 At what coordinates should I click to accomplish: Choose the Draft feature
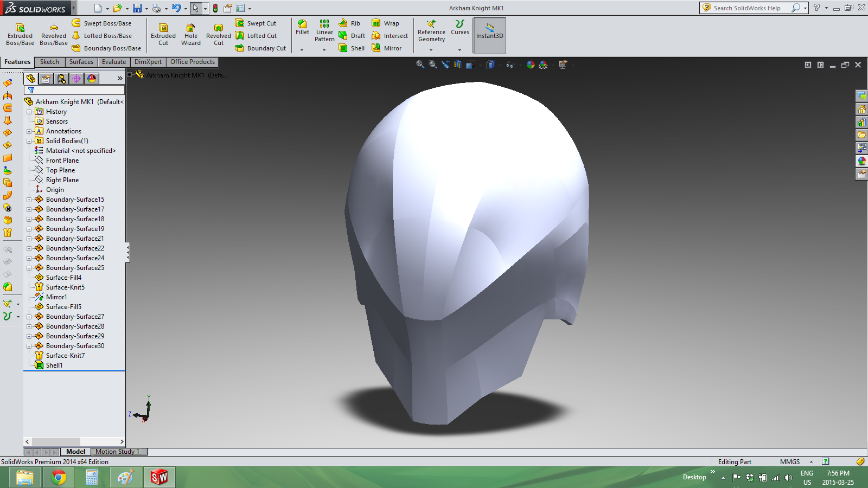click(352, 36)
